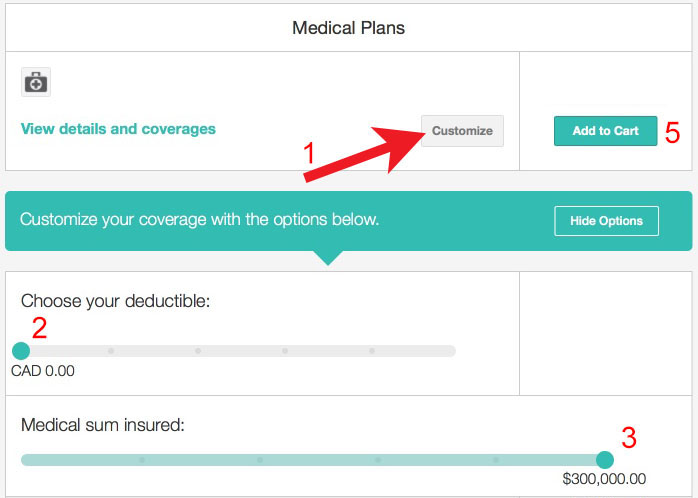Click the deductible slider handle

[21, 351]
